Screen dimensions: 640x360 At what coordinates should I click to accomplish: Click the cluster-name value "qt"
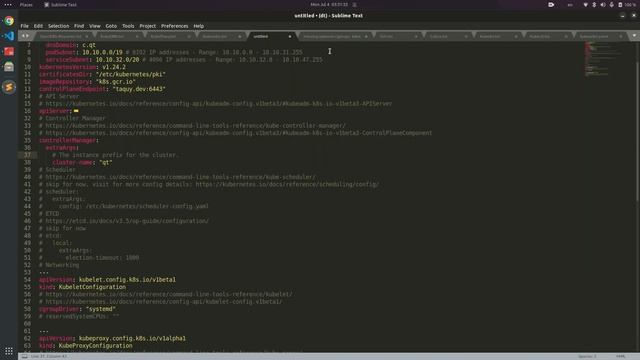click(x=105, y=162)
